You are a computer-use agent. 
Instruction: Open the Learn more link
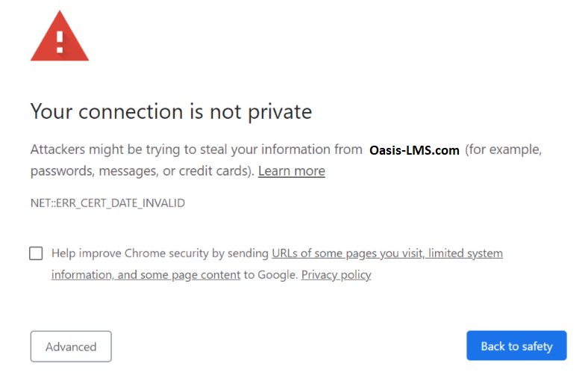(x=291, y=171)
